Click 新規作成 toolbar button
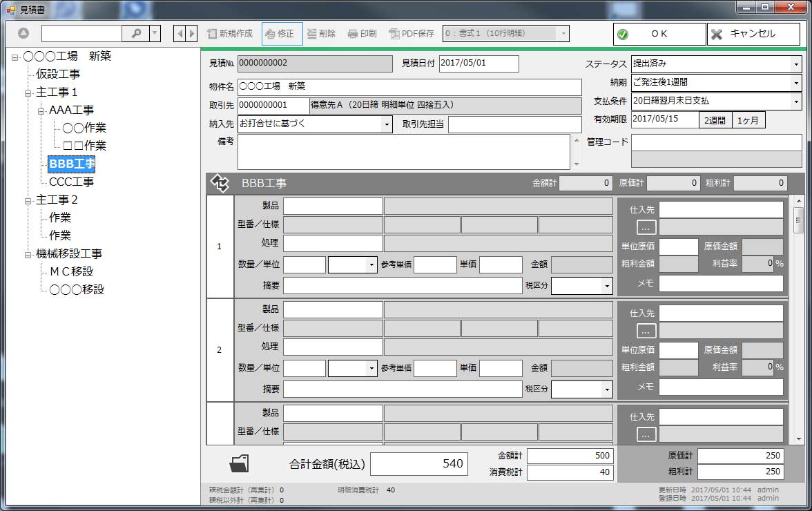812x511 pixels. point(230,34)
